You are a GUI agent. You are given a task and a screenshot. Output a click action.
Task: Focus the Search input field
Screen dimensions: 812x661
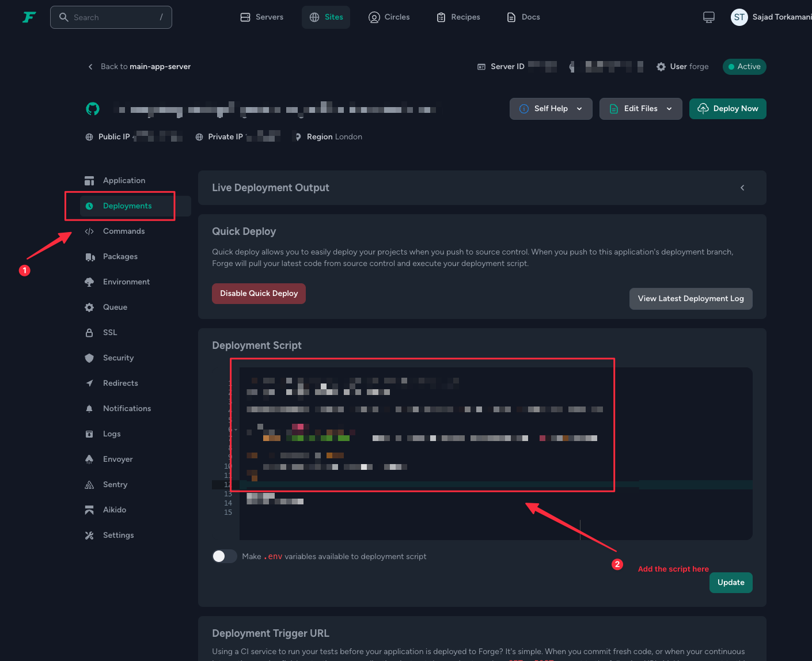tap(111, 17)
